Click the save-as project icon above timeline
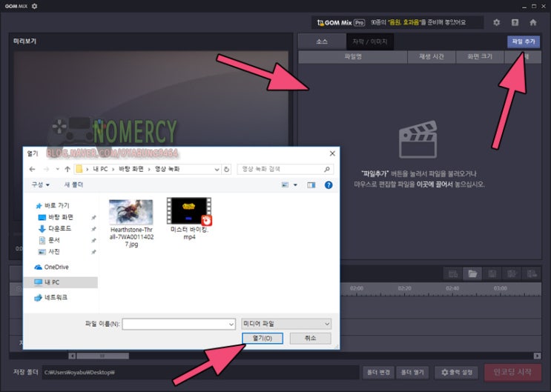 [x=512, y=273]
